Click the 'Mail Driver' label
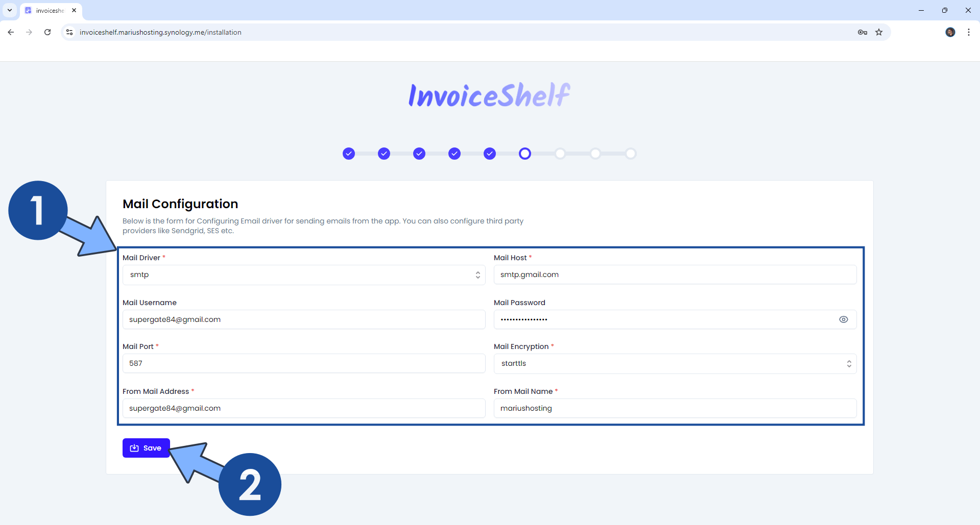The width and height of the screenshot is (980, 525). pos(141,258)
